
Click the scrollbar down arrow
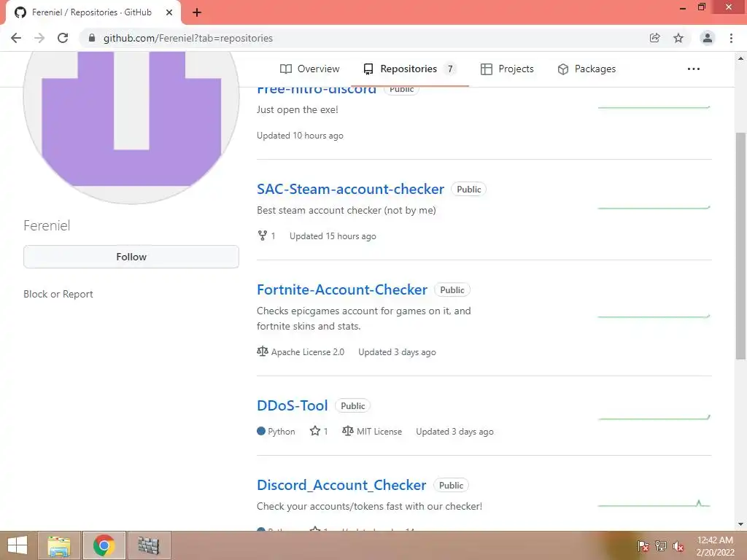(x=740, y=524)
